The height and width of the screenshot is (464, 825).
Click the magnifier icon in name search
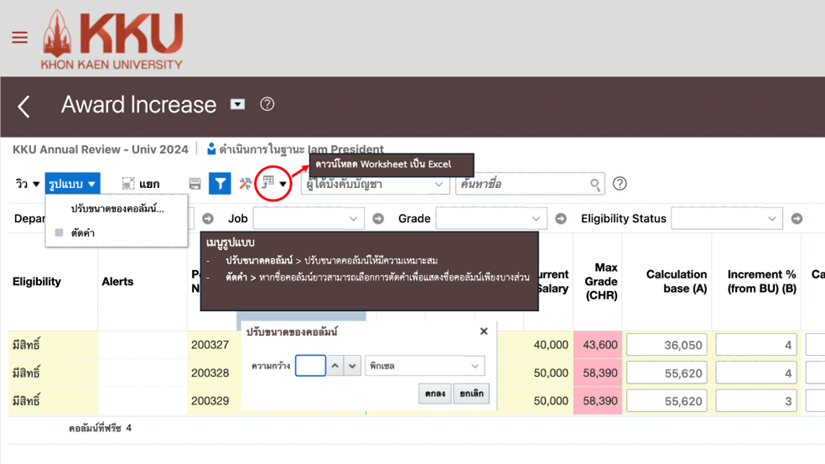[595, 184]
